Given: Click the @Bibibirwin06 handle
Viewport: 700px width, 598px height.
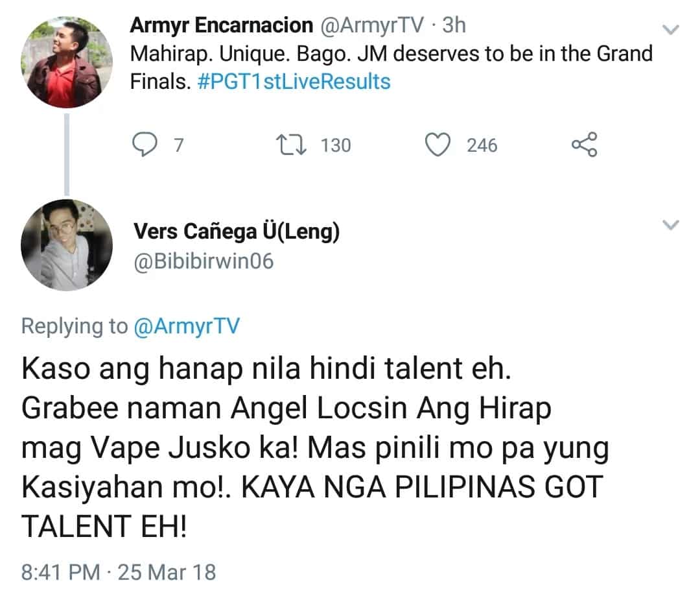Looking at the screenshot, I should [204, 261].
